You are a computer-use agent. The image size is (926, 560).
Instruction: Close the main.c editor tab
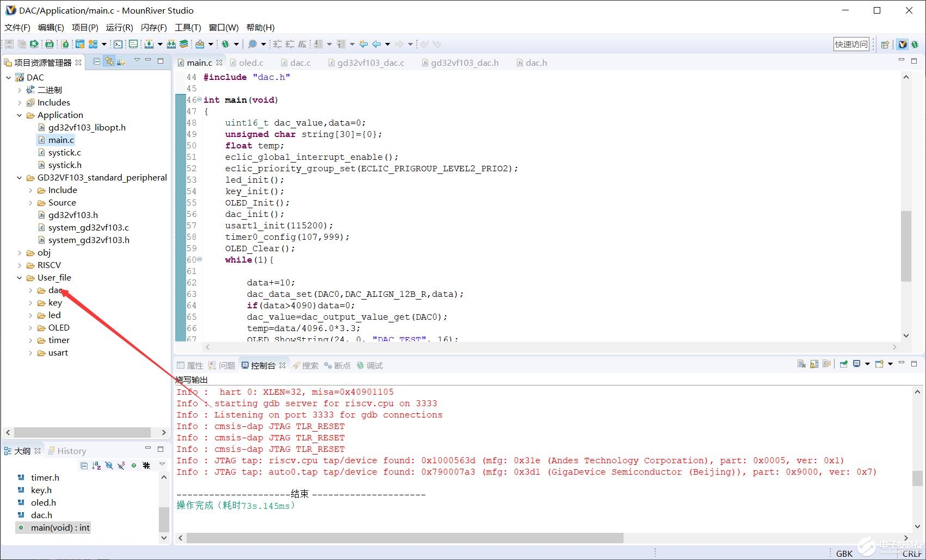tap(219, 63)
